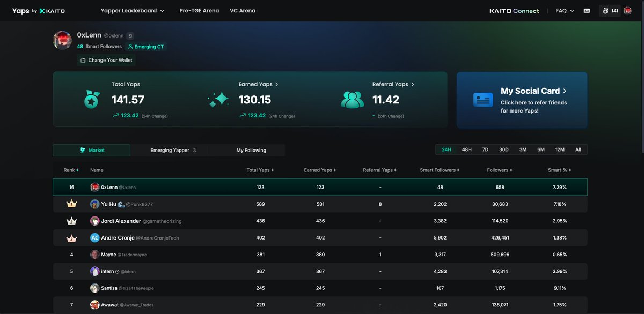Click Andre Cronje's AC avatar

(x=95, y=237)
